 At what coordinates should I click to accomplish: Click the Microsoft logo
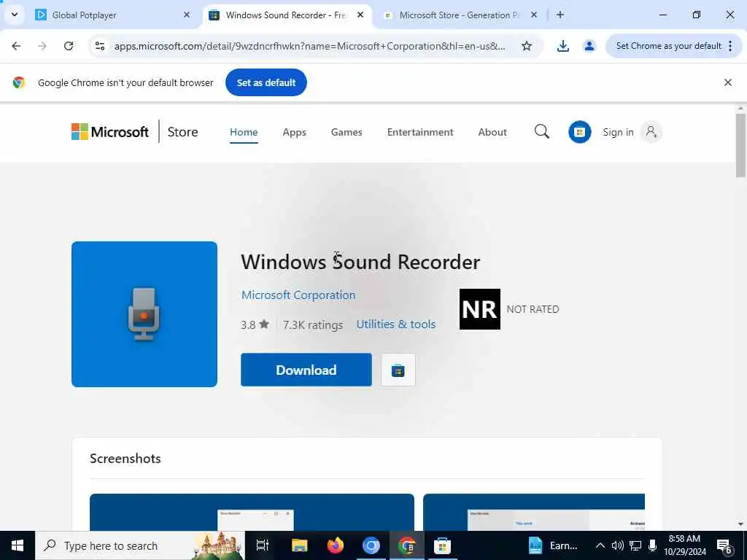click(110, 132)
